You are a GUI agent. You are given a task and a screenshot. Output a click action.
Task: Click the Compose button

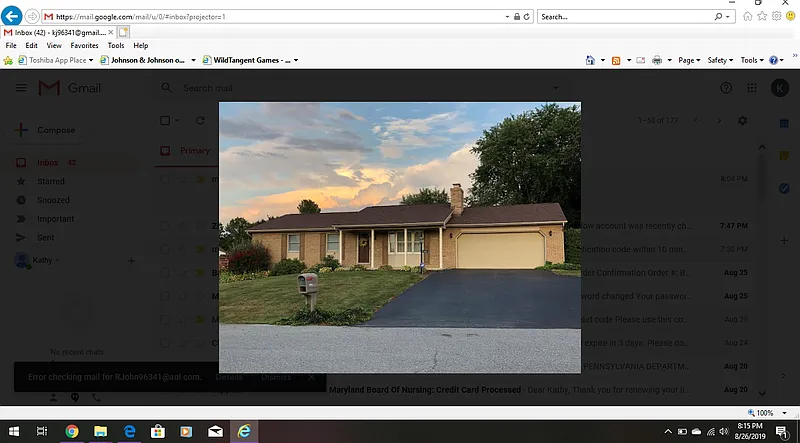pos(47,130)
